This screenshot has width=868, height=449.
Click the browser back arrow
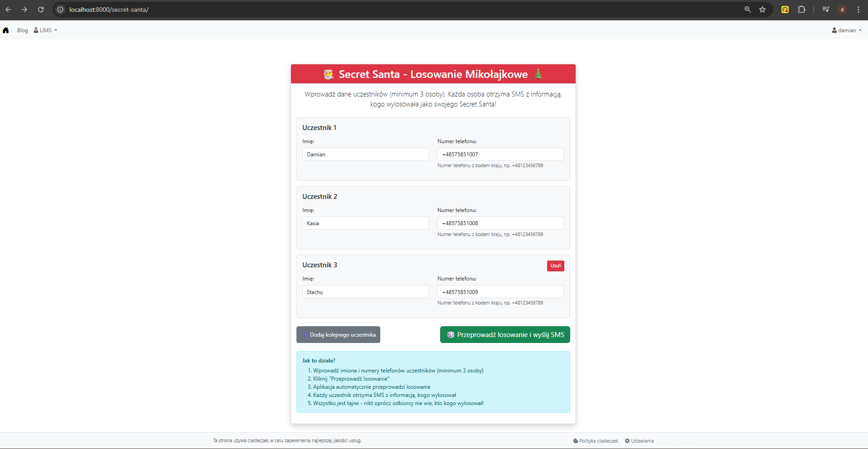[9, 10]
